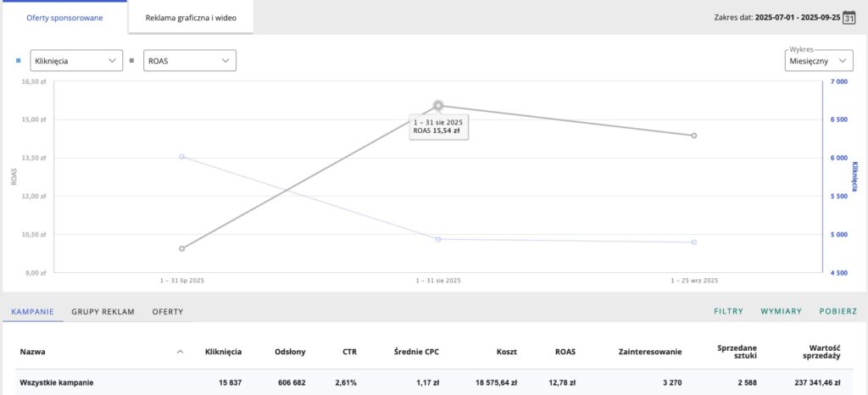Open the date range calendar icon

click(x=849, y=17)
